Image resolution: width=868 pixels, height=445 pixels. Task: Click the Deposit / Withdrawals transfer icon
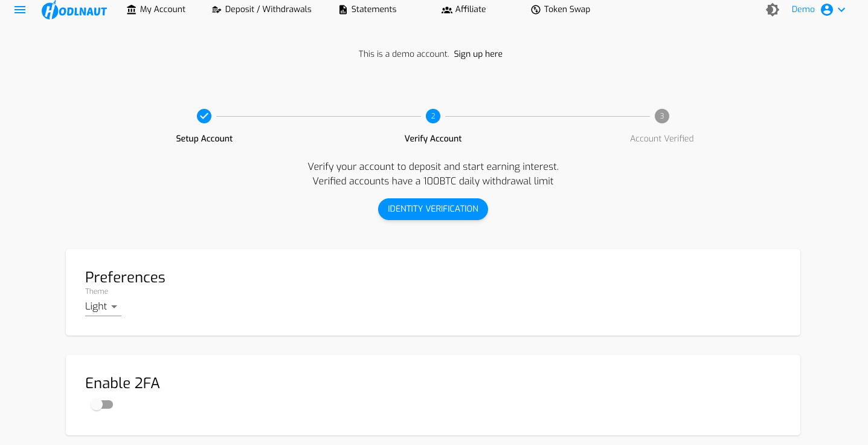pos(217,10)
